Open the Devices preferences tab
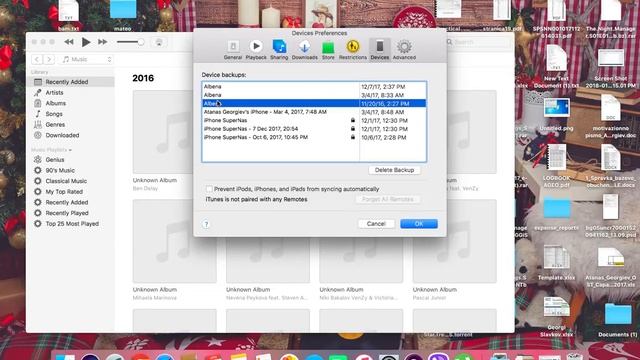 380,50
